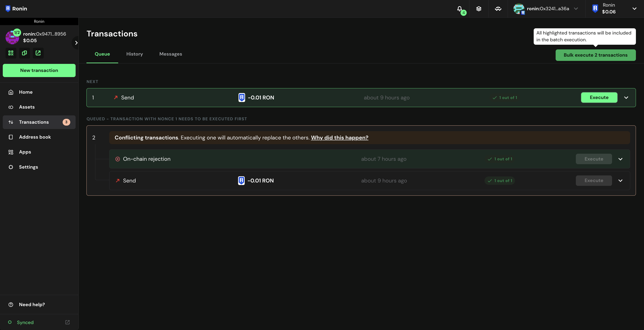
Task: Click the outgoing arrow icon on nonce 1 Send
Action: coord(115,98)
